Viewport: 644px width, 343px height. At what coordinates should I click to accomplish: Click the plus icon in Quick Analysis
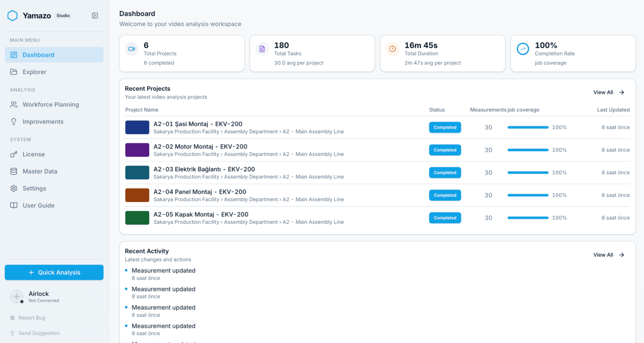[x=31, y=272]
